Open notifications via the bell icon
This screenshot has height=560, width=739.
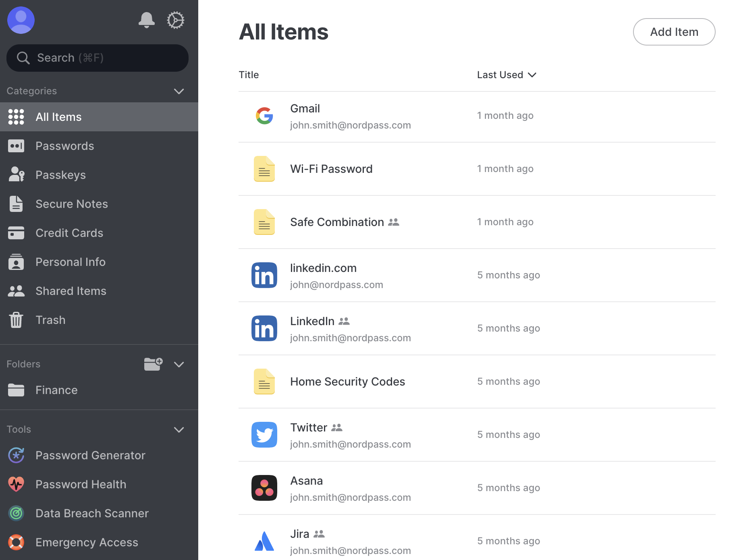(147, 20)
